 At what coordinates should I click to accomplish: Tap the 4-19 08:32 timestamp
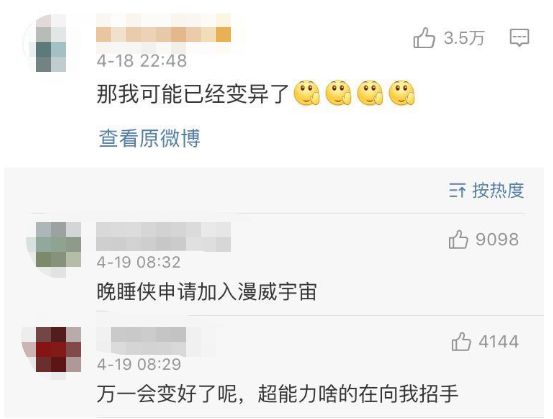[x=139, y=262]
